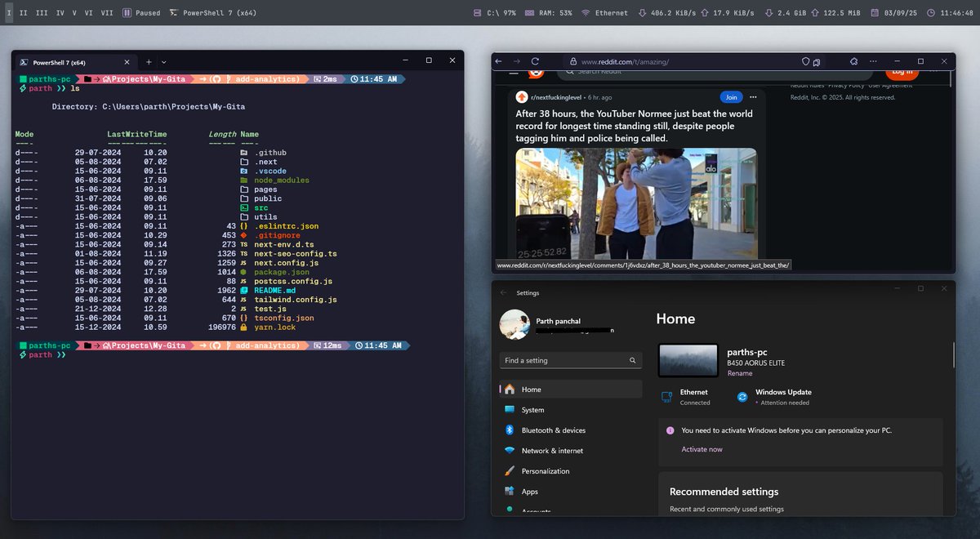
Task: Click the download speed arrow icon in top bar
Action: [x=642, y=13]
